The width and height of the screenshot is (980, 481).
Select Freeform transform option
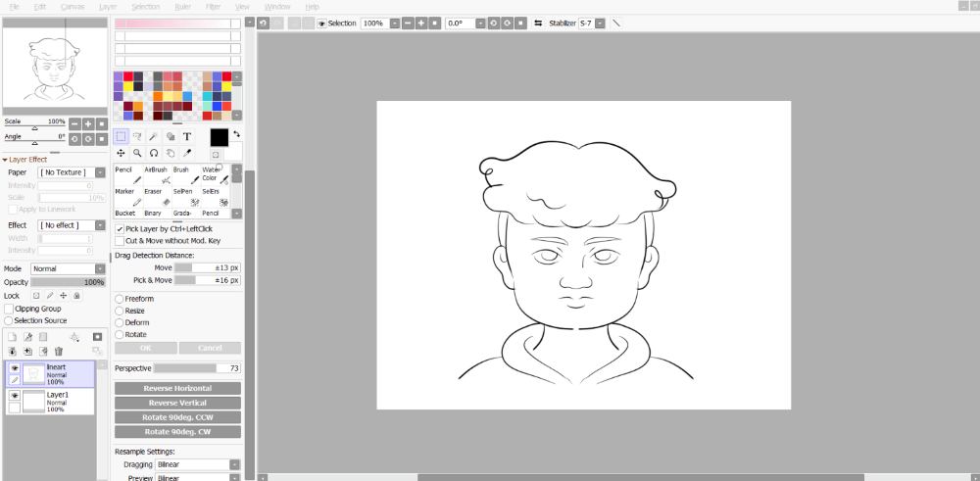tap(120, 299)
